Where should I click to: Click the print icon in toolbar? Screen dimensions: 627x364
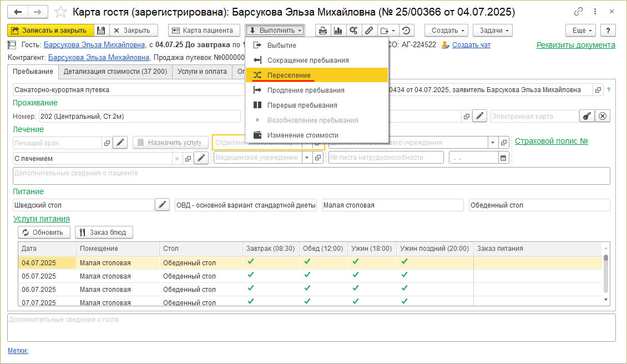[322, 31]
